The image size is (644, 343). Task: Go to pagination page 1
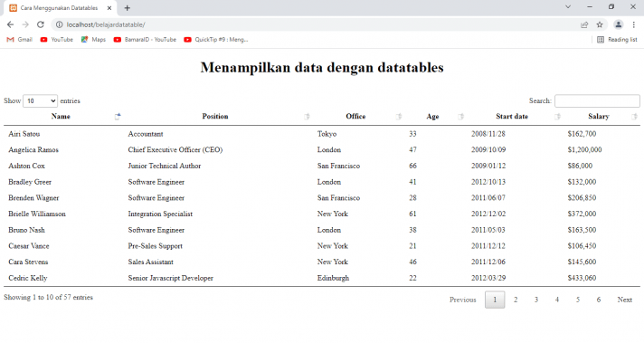(x=495, y=300)
